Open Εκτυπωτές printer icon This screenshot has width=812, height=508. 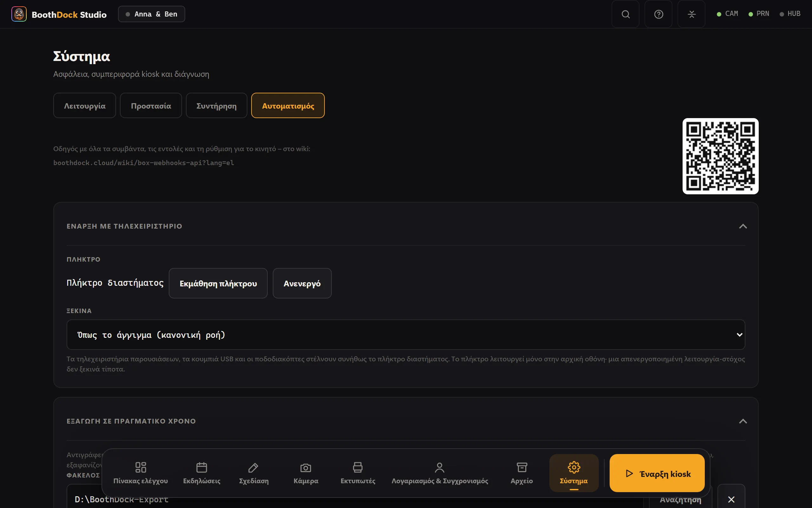358,473
